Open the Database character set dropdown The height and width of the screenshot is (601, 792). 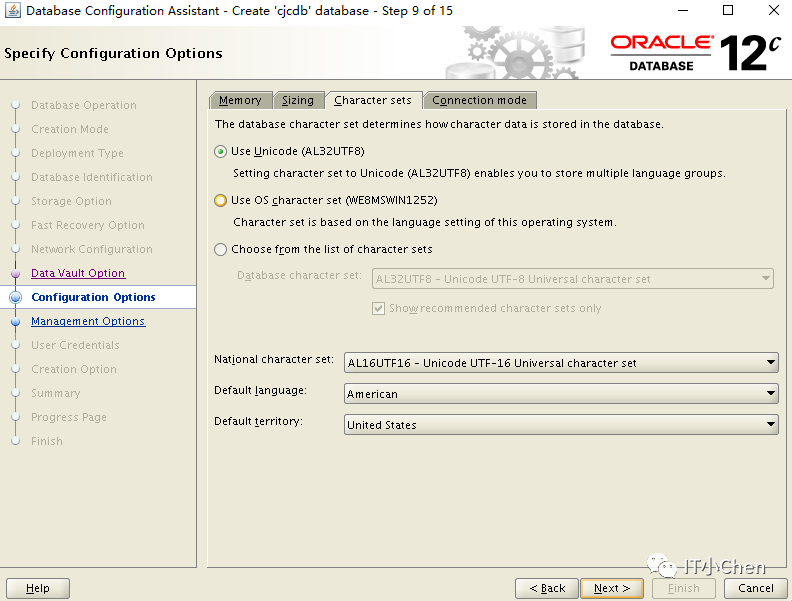(573, 279)
